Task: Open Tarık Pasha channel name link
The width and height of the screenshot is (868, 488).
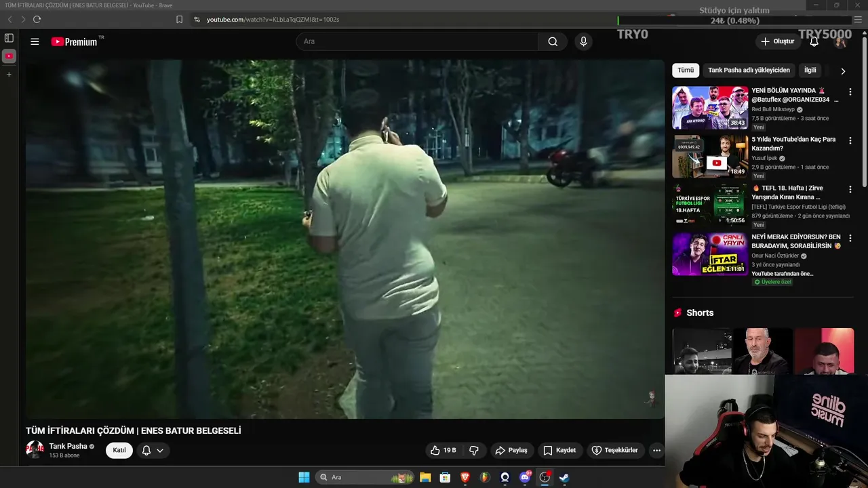Action: click(68, 446)
